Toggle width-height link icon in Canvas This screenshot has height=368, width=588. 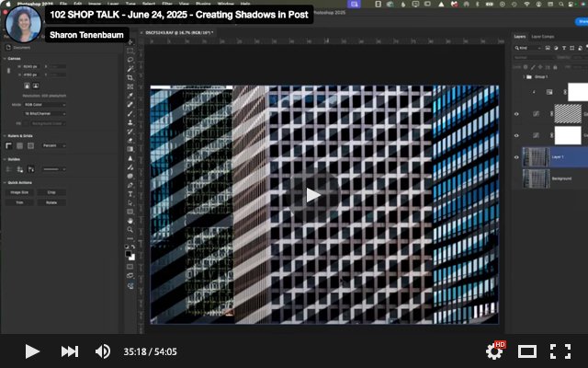tap(8, 71)
